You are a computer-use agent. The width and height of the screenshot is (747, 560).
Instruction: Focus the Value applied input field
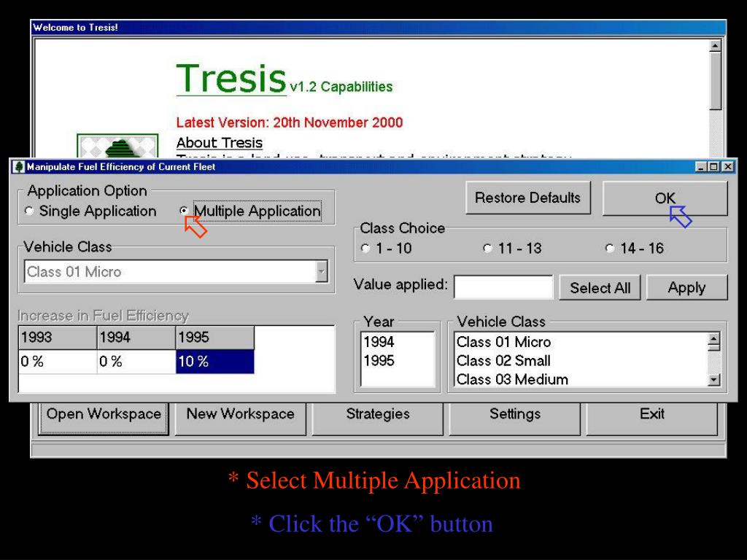[503, 287]
